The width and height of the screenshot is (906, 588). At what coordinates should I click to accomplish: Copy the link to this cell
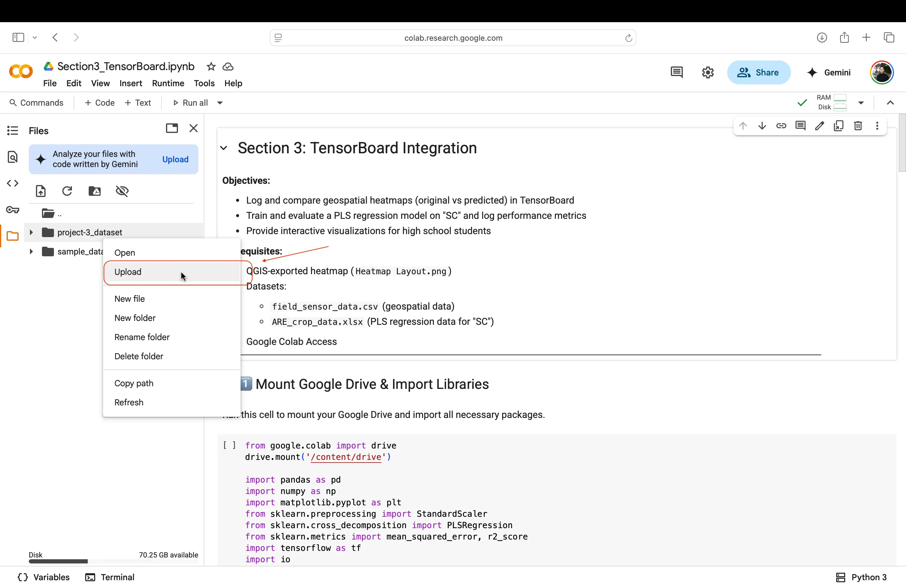point(781,126)
